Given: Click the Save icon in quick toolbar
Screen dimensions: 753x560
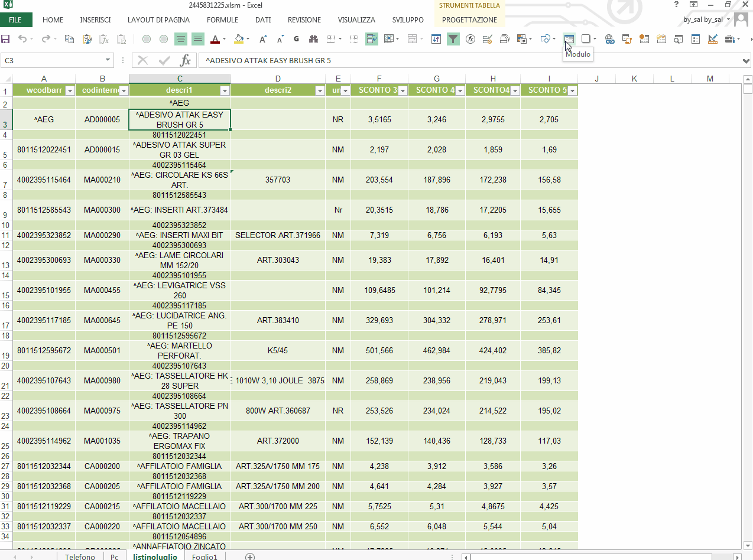Looking at the screenshot, I should coord(6,40).
